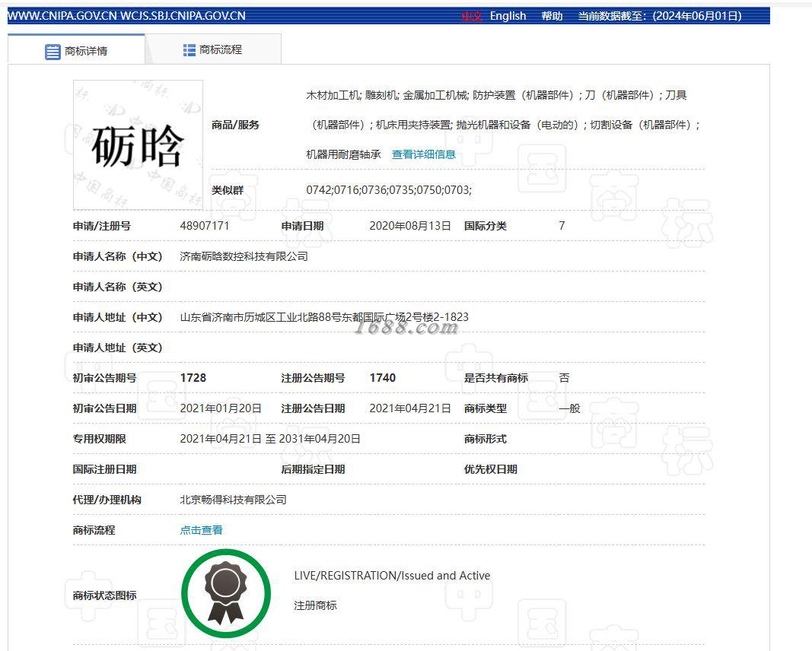Click the 代理/办理机构 field label

(107, 500)
